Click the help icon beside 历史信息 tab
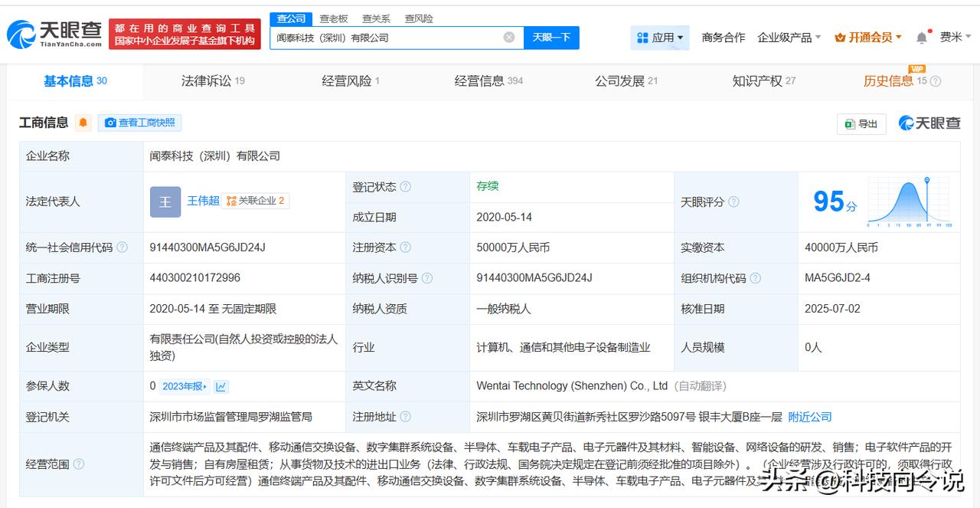The width and height of the screenshot is (980, 508). point(936,81)
